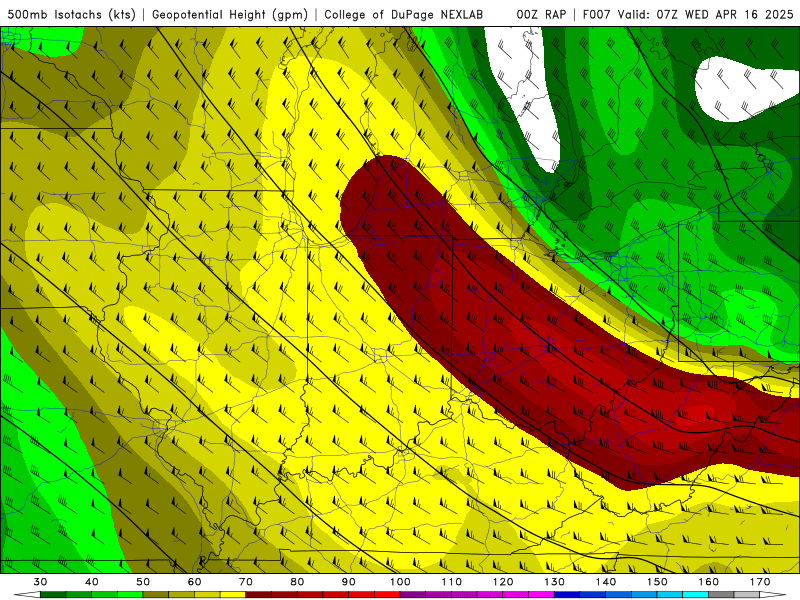Click the 90 label on the color scale
The image size is (800, 600).
pyautogui.click(x=349, y=582)
